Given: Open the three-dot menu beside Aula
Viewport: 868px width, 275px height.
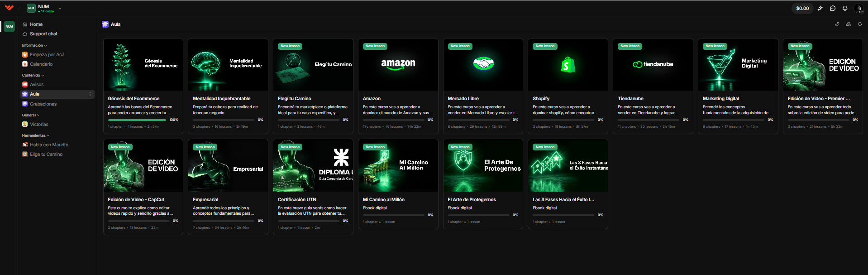Looking at the screenshot, I should [x=90, y=94].
